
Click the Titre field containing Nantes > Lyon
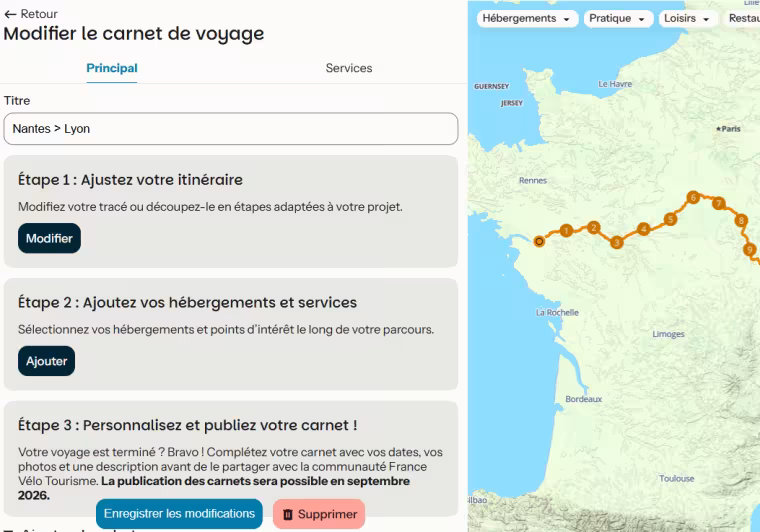231,129
